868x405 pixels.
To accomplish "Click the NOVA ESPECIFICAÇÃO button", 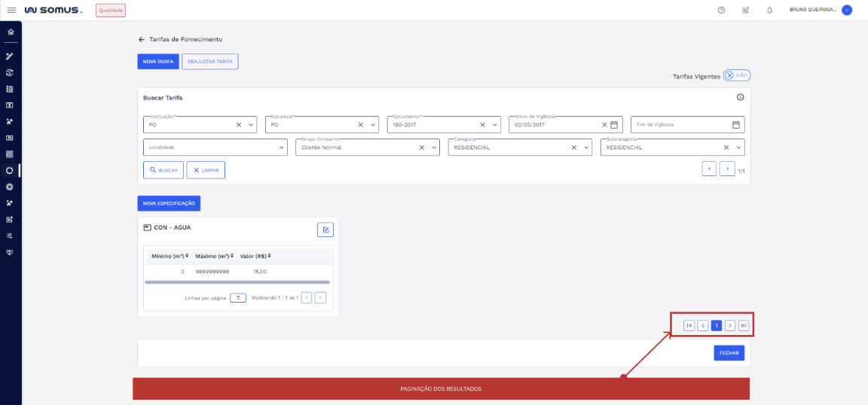I will (x=169, y=203).
